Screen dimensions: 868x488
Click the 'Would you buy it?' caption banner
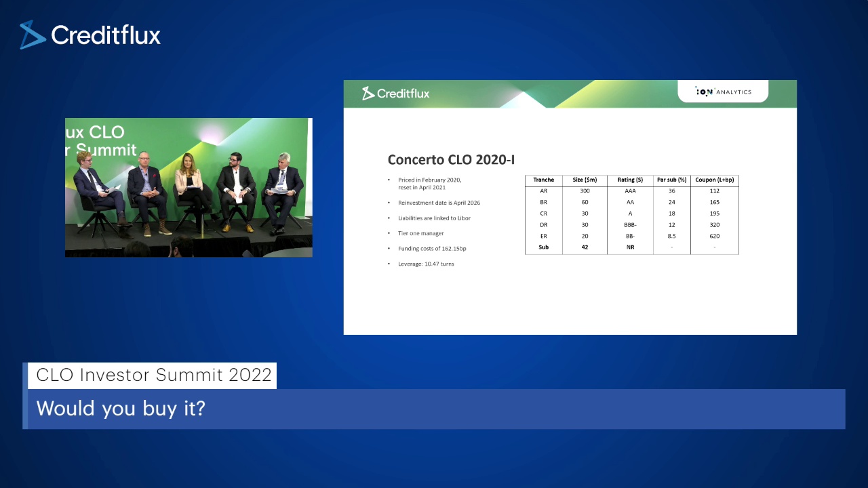point(434,409)
